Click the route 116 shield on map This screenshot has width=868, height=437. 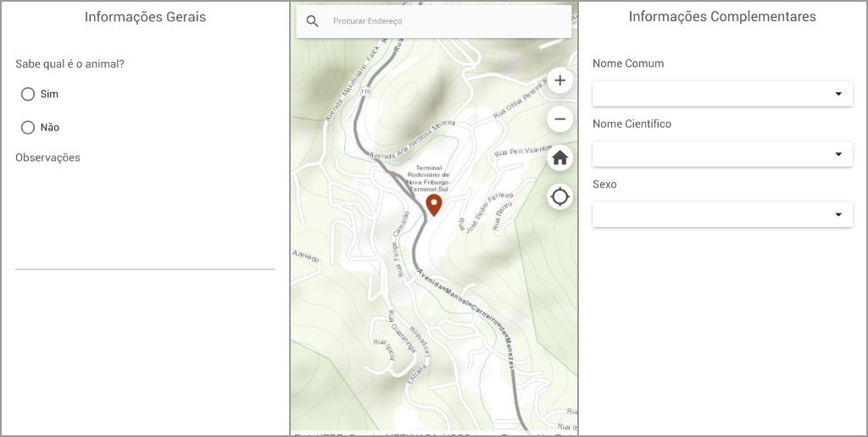[365, 91]
